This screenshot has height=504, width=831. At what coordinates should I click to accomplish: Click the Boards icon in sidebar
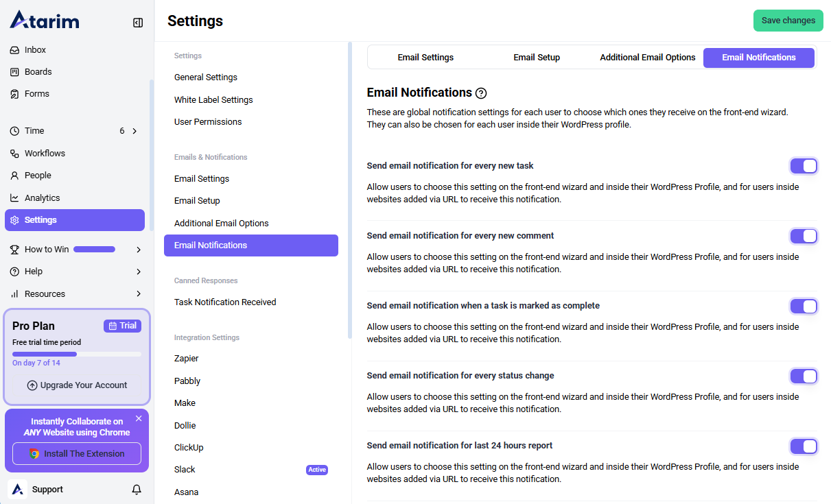[x=14, y=72]
